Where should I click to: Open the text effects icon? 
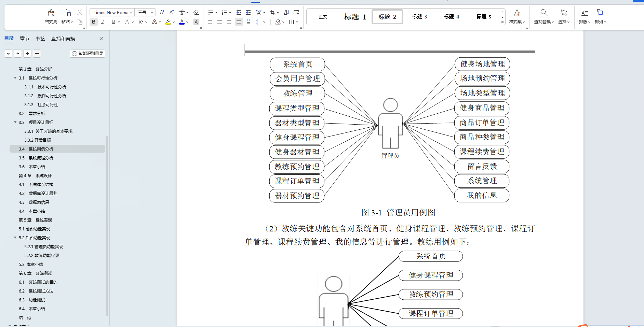155,22
